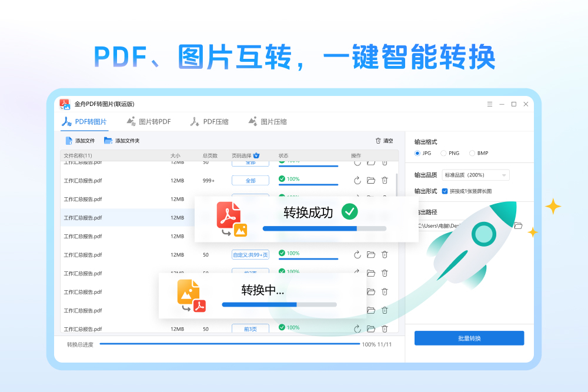Browse for output path via folder icon

tap(518, 225)
